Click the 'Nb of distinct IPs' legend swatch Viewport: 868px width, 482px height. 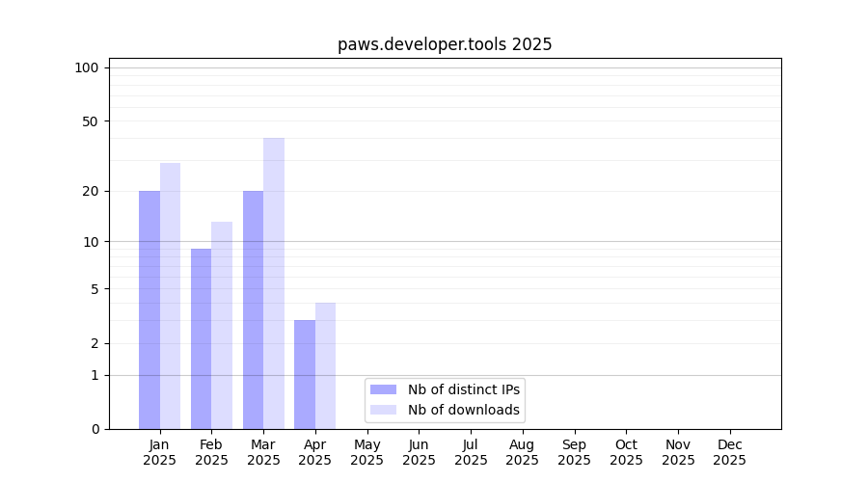coord(383,389)
